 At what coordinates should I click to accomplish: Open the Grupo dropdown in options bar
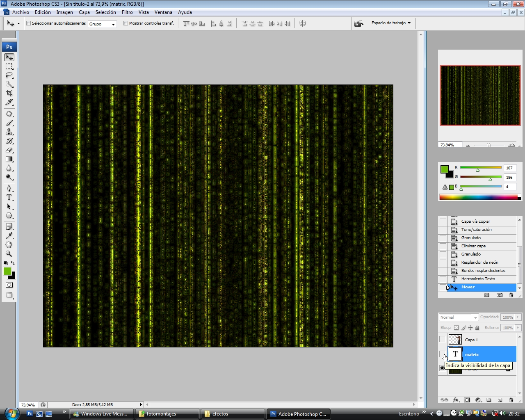pyautogui.click(x=102, y=24)
